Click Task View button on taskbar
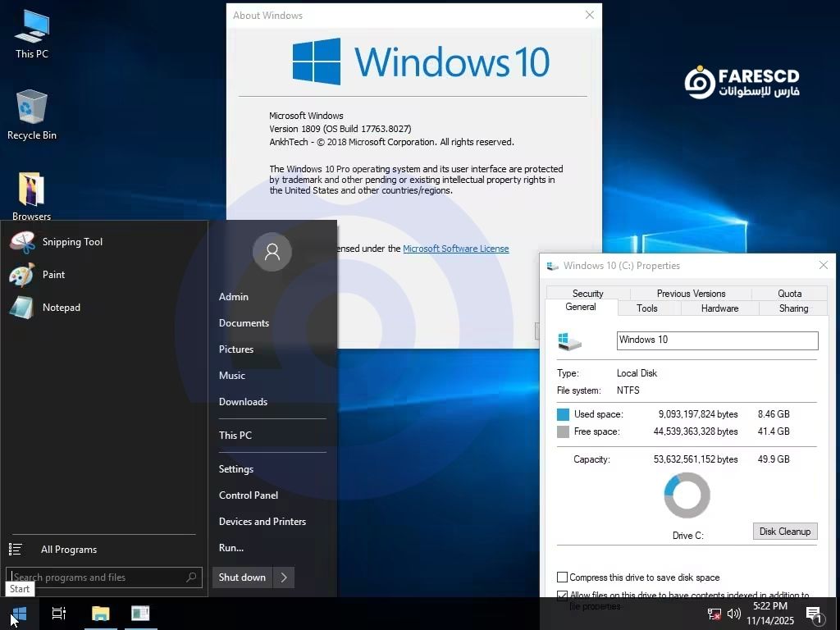Viewport: 840px width, 630px height. [x=59, y=614]
